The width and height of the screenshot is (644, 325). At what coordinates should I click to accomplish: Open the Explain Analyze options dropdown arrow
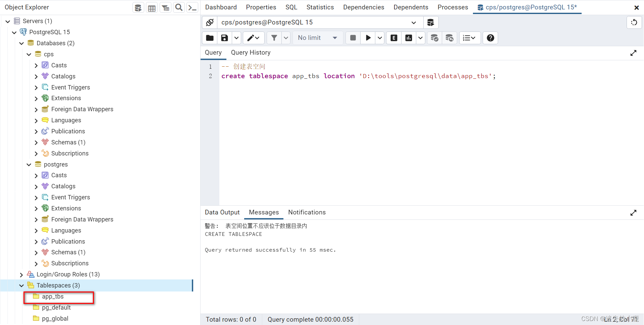coord(420,38)
